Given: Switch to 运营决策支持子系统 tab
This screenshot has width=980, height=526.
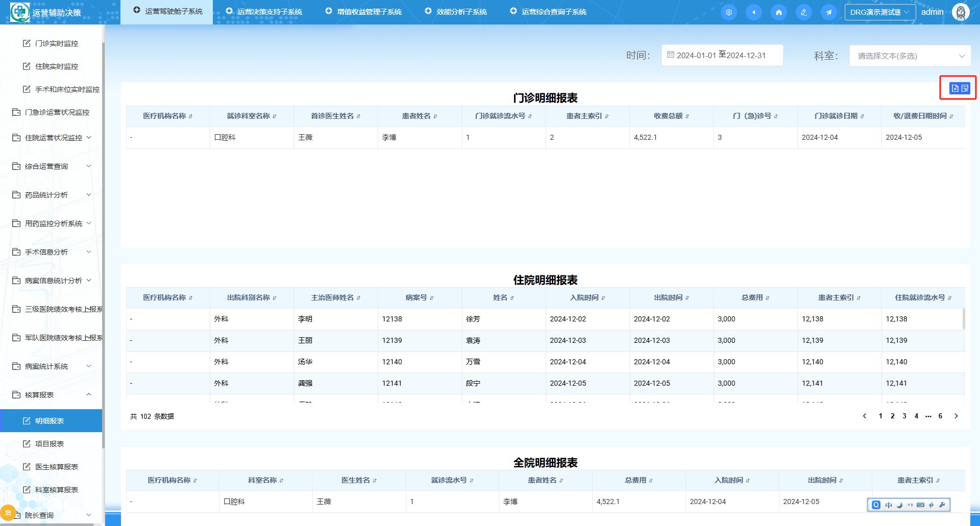Looking at the screenshot, I should point(264,11).
